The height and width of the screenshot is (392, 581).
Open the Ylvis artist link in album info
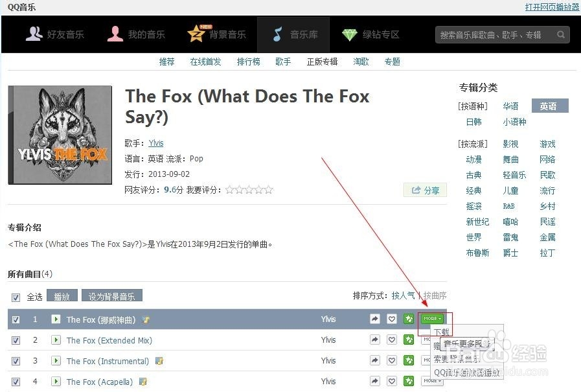[x=156, y=143]
